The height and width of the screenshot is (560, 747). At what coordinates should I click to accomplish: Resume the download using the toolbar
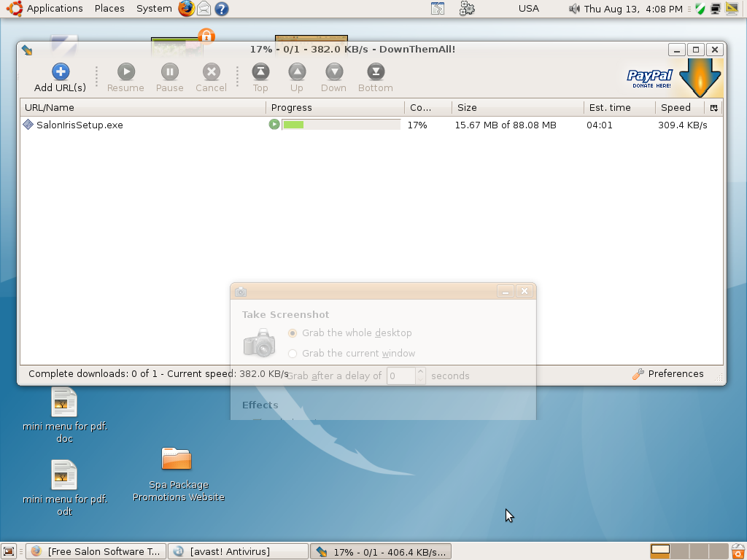pyautogui.click(x=125, y=78)
